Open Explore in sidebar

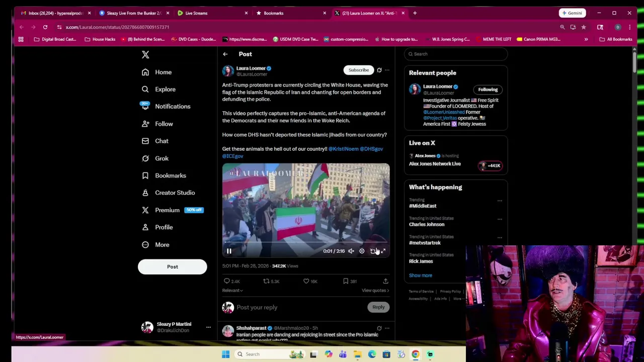(x=159, y=89)
